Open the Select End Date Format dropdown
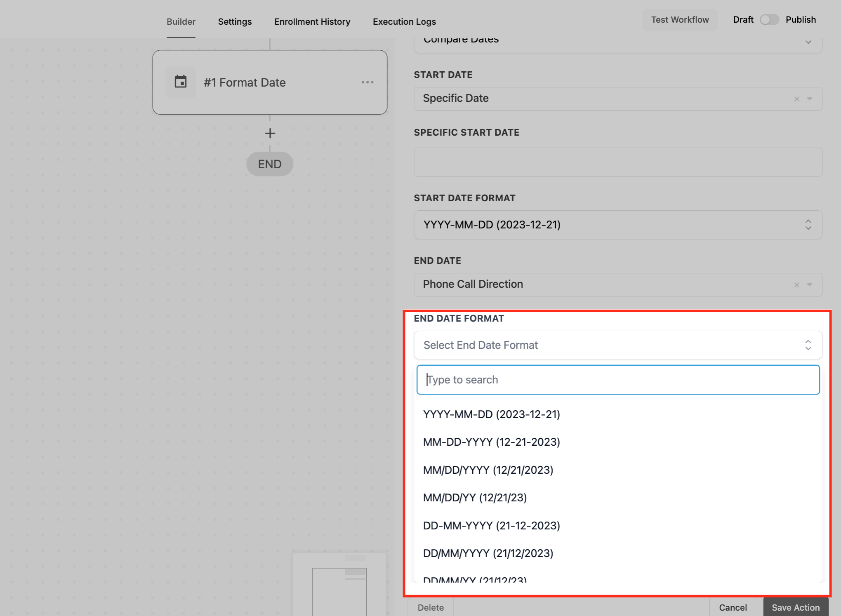Viewport: 841px width, 616px height. [x=617, y=345]
